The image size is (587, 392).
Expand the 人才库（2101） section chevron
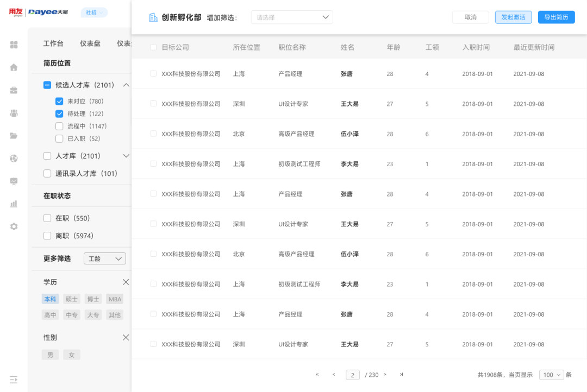click(126, 155)
